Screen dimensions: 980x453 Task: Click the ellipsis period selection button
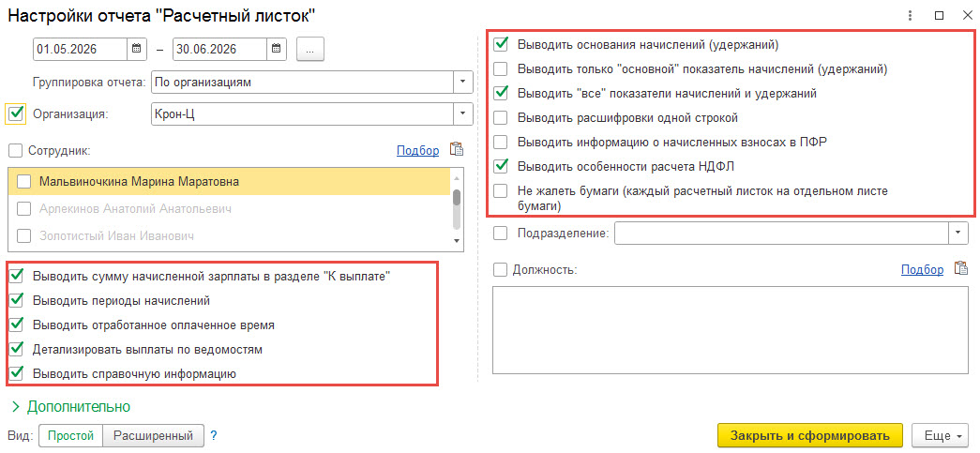(310, 49)
